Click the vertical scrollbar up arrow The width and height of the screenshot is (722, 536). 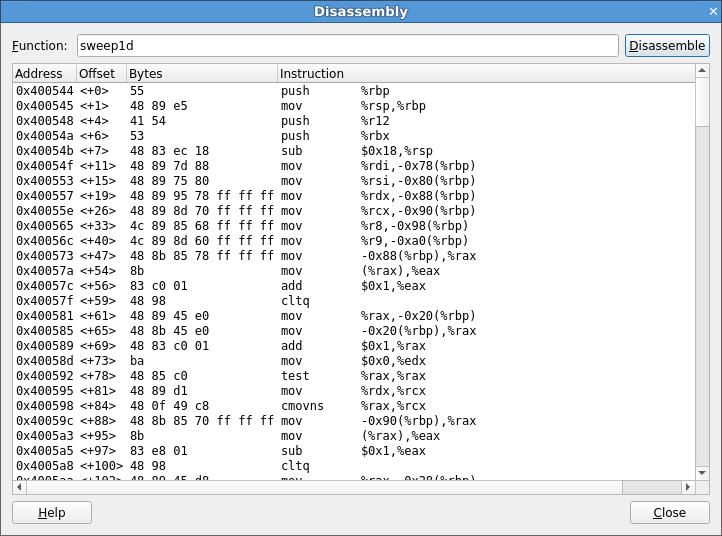click(702, 73)
